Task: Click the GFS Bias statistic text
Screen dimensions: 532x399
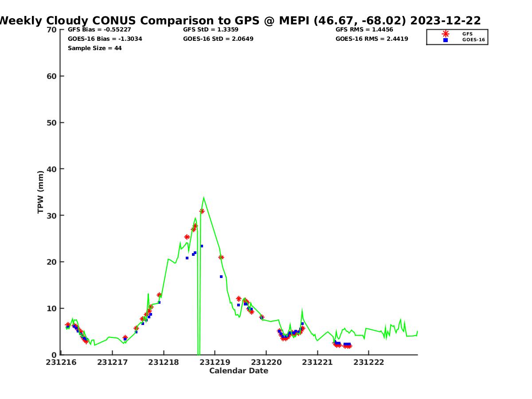Action: (x=99, y=30)
